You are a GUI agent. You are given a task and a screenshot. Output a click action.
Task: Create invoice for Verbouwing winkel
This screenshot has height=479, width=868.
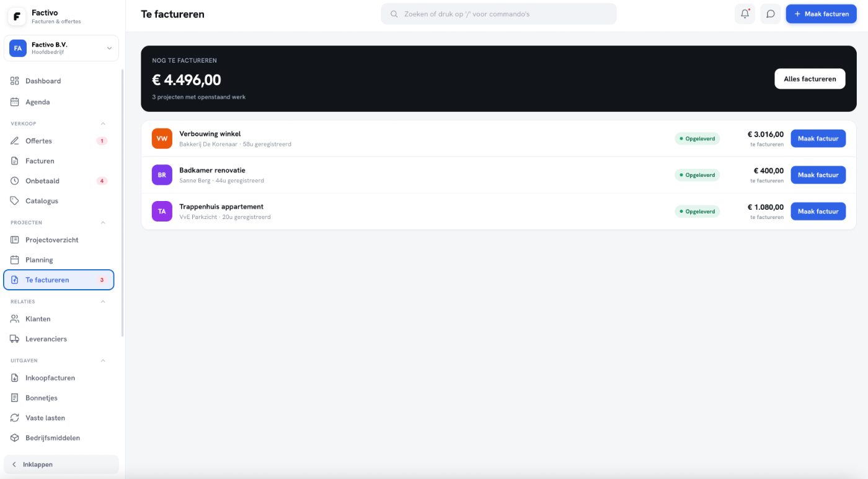tap(818, 138)
